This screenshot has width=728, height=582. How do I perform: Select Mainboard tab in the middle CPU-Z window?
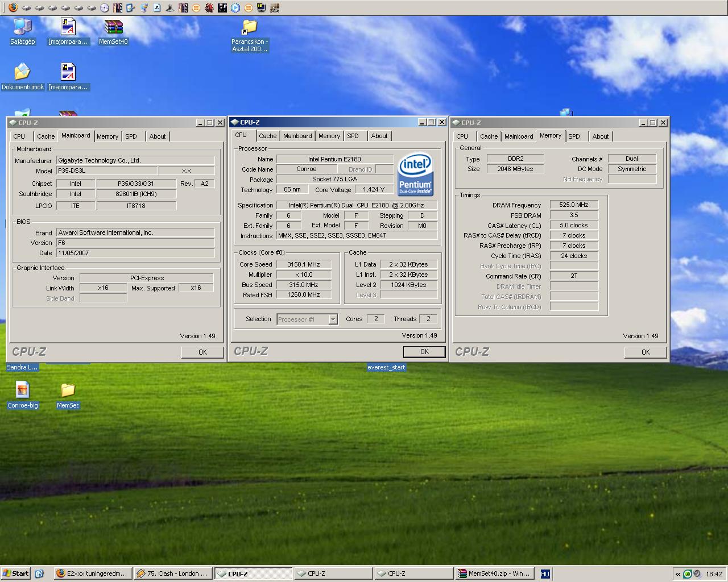click(x=297, y=136)
